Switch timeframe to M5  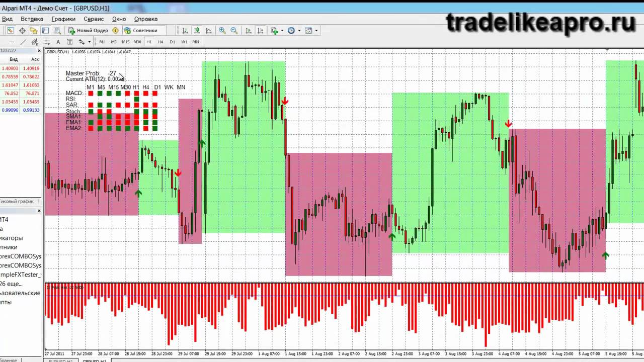click(114, 42)
